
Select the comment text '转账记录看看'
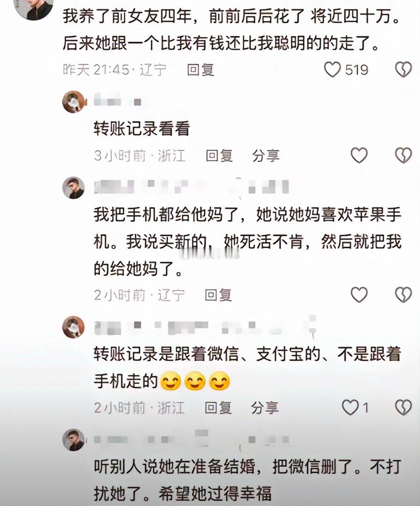click(x=142, y=129)
